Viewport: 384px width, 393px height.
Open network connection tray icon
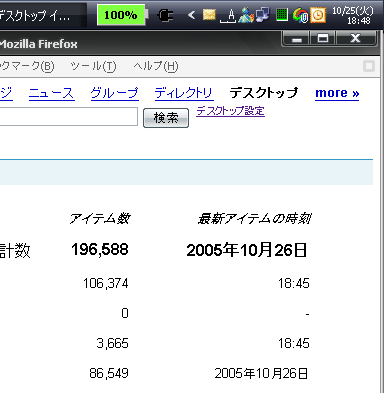coord(263,15)
